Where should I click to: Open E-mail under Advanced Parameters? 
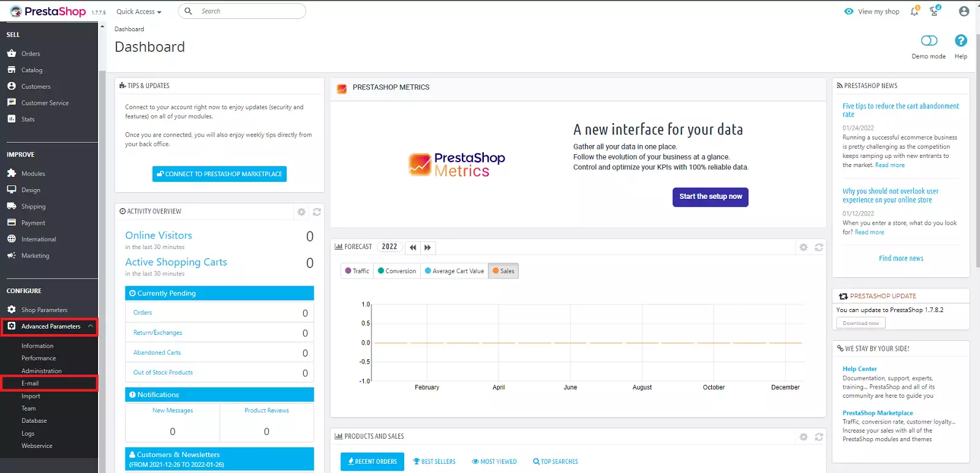click(30, 384)
